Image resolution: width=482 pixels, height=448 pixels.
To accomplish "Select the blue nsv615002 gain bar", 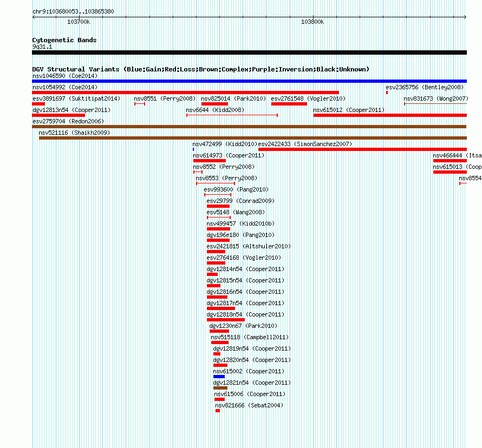I will 219,377.
